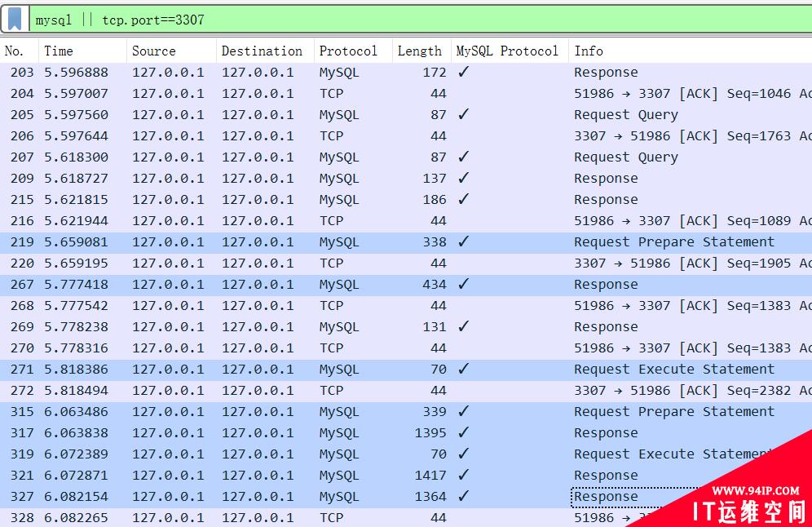Select packet number 203

click(22, 72)
